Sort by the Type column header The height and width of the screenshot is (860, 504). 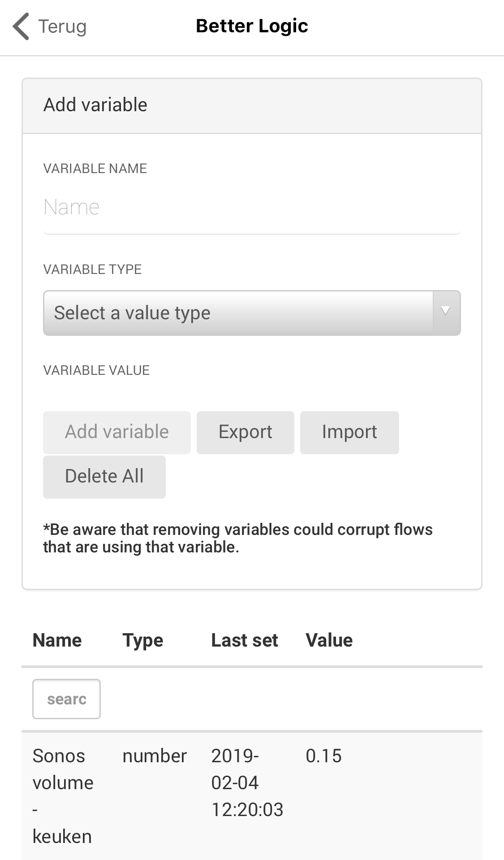point(143,640)
